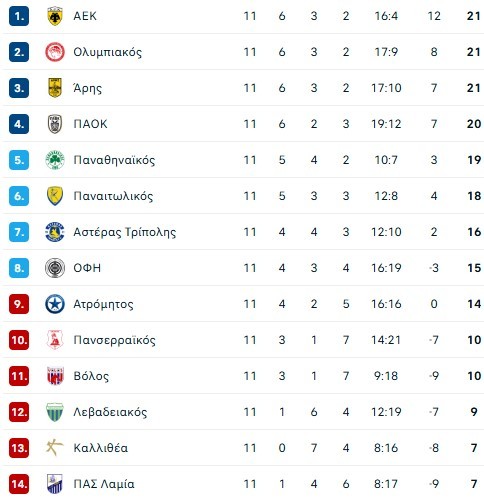Open the Παναθηναϊκός green shamrock logo
The image size is (484, 498).
pos(55,160)
